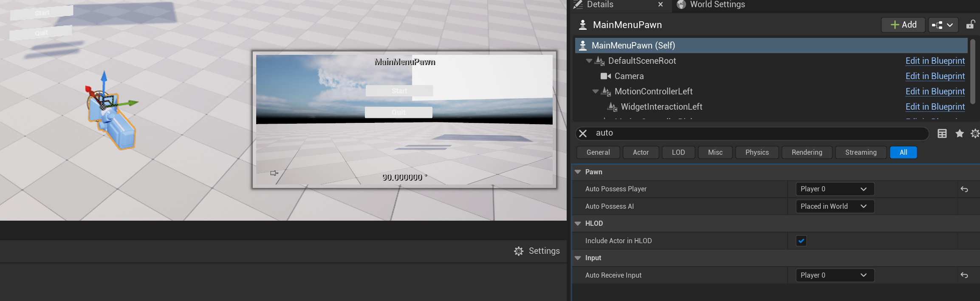Open Auto Receive Input dropdown
Image resolution: width=980 pixels, height=301 pixels.
pos(835,275)
